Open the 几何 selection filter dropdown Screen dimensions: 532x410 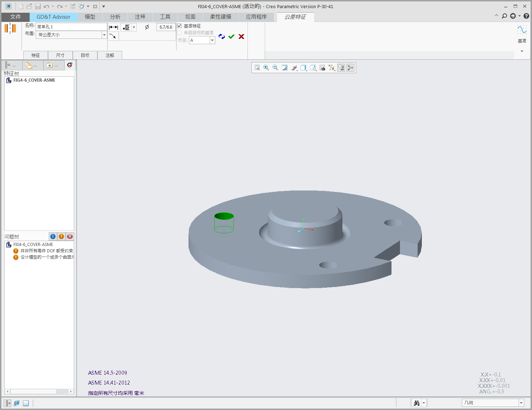521,403
